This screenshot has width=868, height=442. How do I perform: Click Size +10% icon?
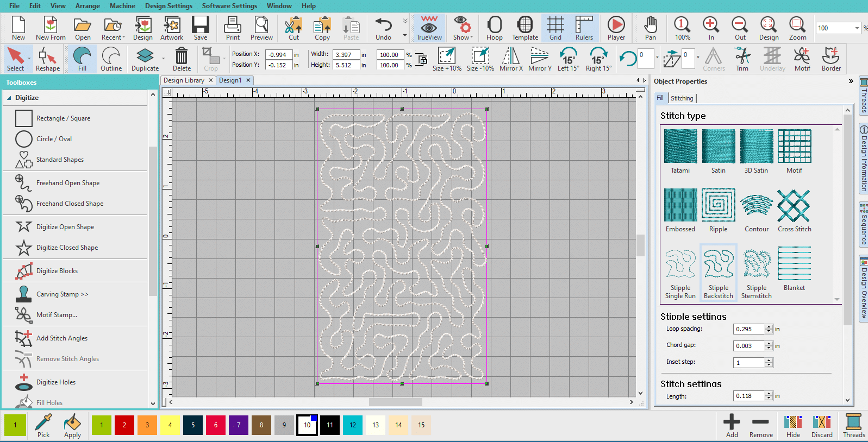(x=447, y=59)
